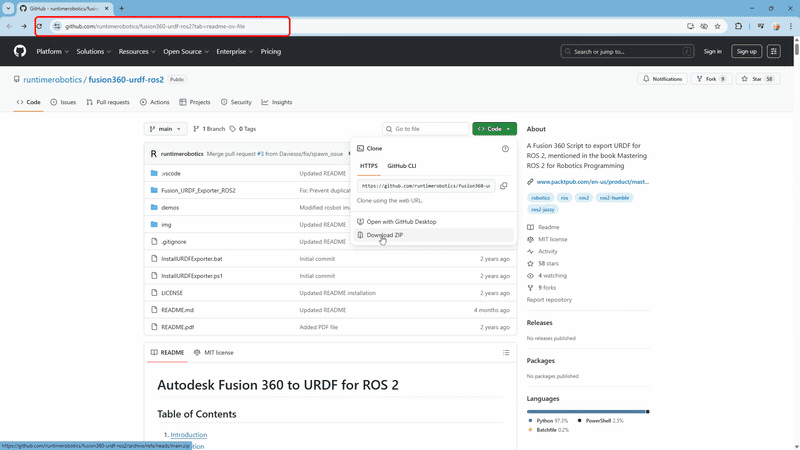Copy the clone URL to clipboard
800x450 pixels.
(504, 186)
